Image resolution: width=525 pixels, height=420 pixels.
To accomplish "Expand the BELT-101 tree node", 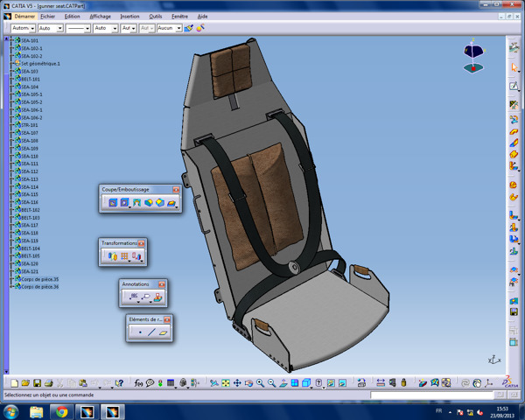I will pyautogui.click(x=11, y=79).
